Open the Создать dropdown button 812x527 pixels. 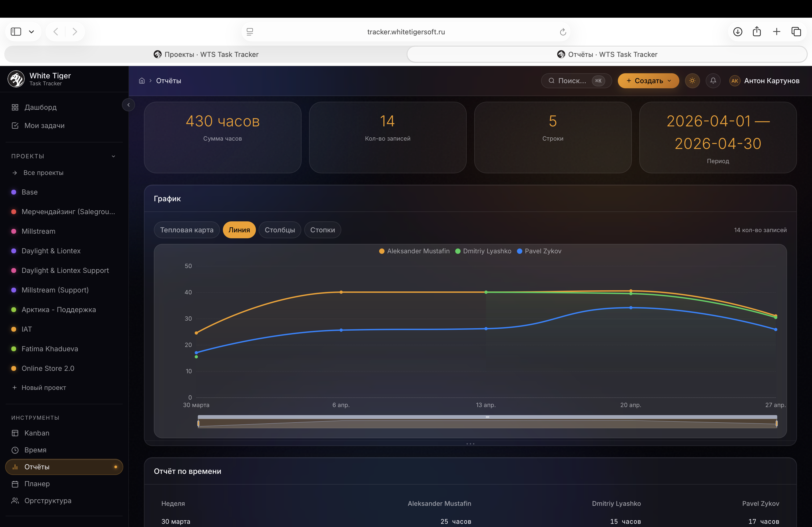pyautogui.click(x=648, y=81)
